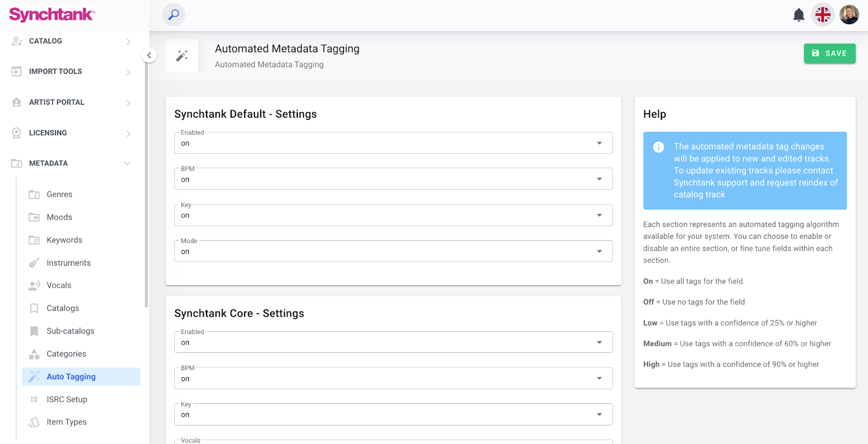
Task: Open Enabled dropdown in Synchtank Default settings
Action: 393,143
